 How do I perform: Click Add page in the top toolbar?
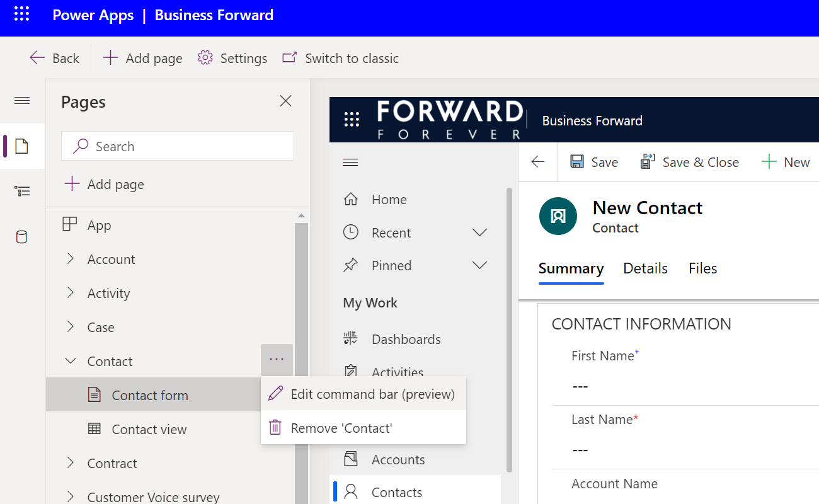tap(142, 58)
